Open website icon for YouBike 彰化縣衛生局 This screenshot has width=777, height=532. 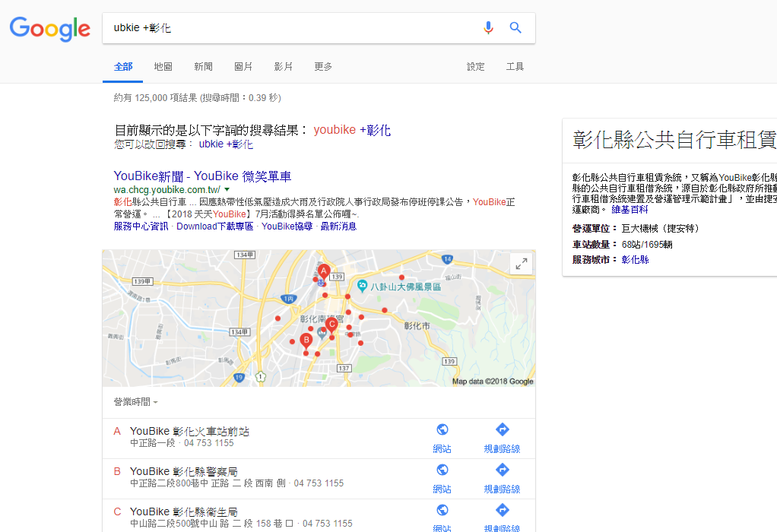(442, 510)
